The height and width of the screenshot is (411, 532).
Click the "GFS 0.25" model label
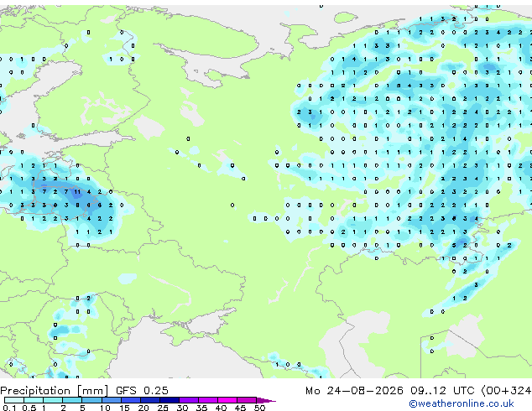[x=142, y=391]
